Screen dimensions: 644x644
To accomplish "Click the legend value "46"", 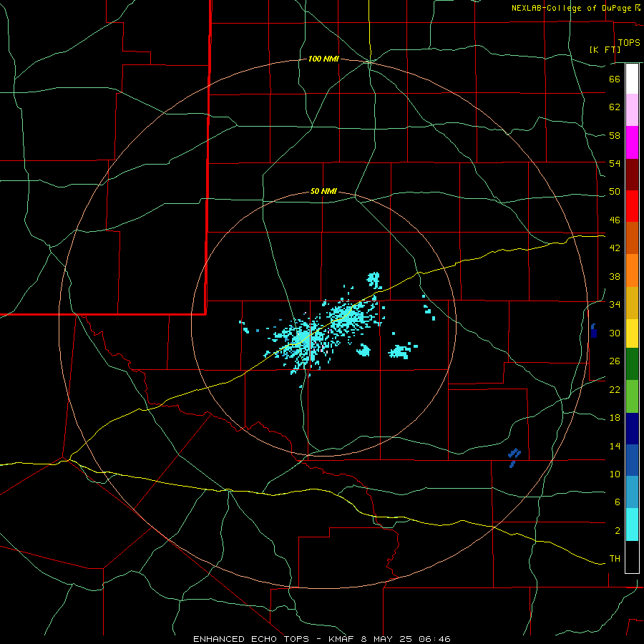I will [615, 220].
